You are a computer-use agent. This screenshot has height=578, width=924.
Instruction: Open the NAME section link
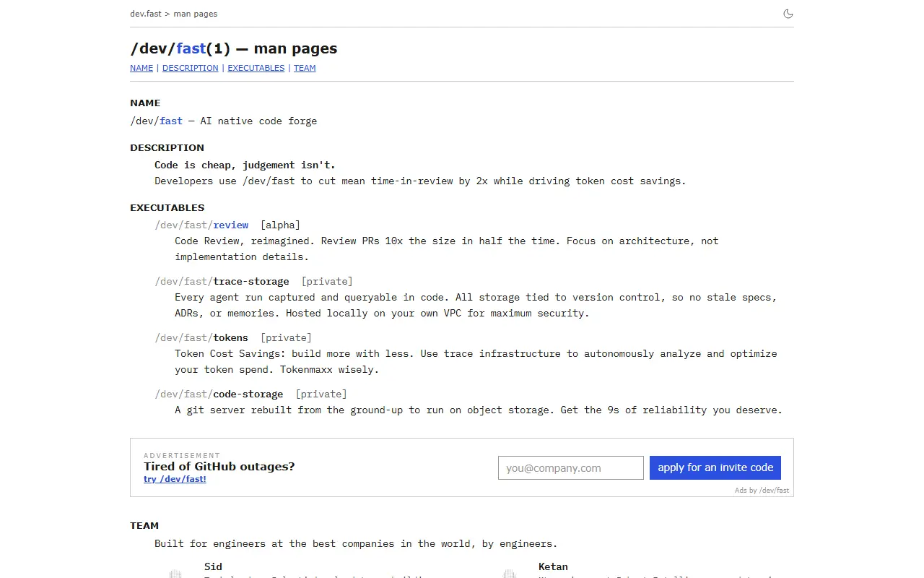(141, 68)
